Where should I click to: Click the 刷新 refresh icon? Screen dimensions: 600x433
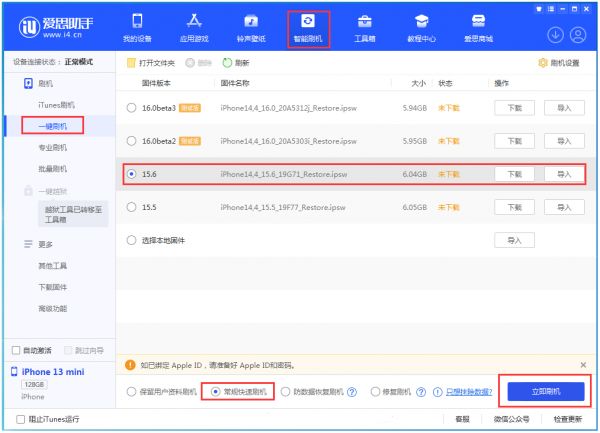pyautogui.click(x=227, y=63)
